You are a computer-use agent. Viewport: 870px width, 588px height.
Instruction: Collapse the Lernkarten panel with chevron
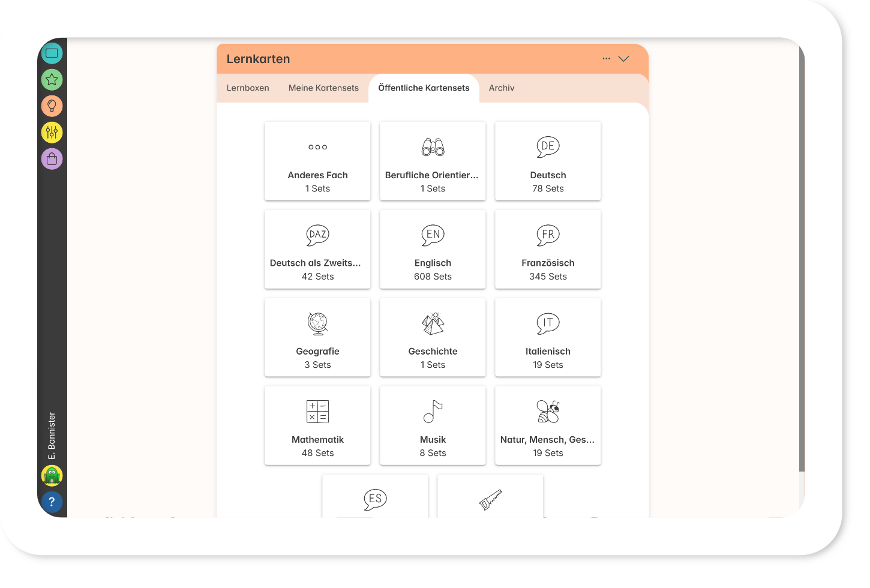tap(623, 59)
